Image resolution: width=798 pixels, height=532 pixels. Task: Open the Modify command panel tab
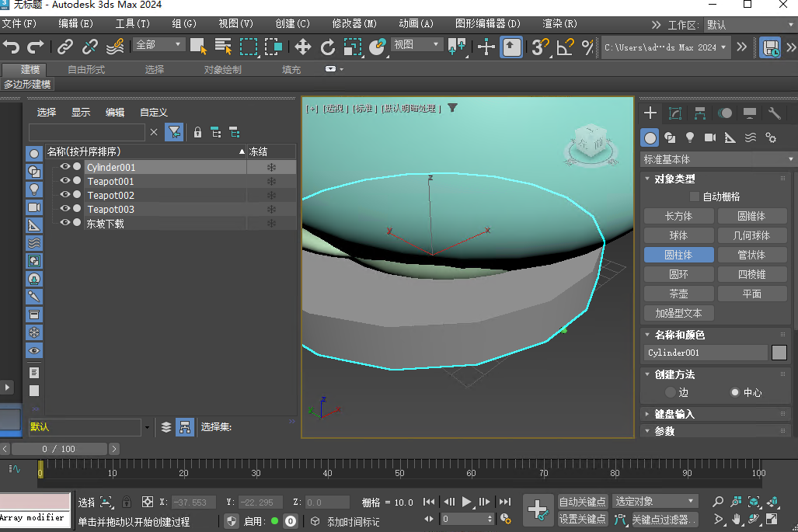pos(675,113)
